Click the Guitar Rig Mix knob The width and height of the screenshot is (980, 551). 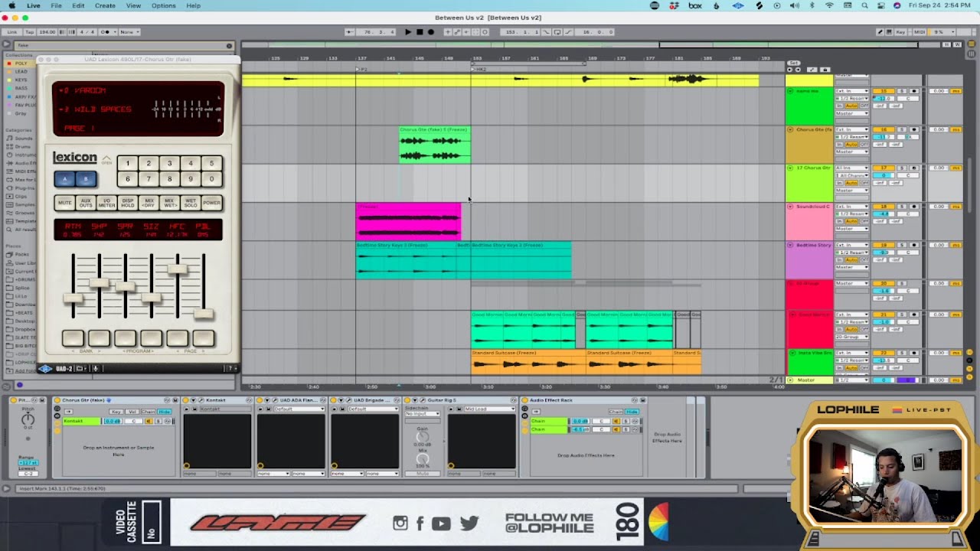pyautogui.click(x=423, y=459)
